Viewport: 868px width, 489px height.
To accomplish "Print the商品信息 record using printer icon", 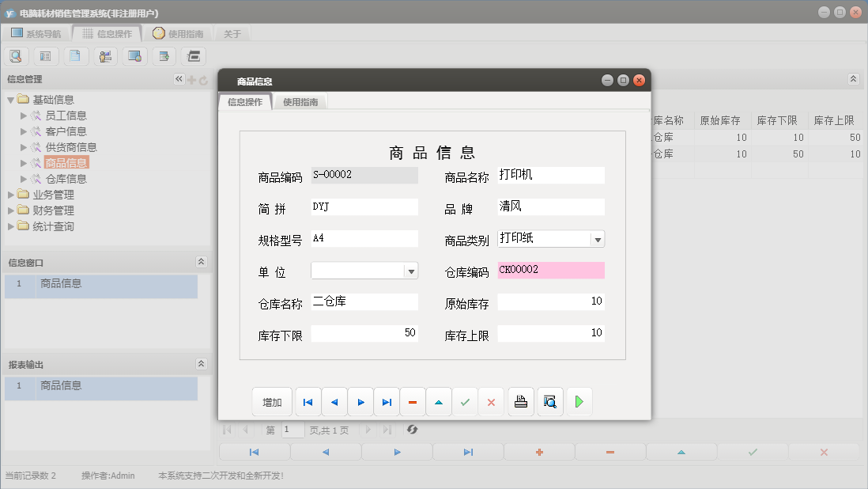I will (x=520, y=401).
